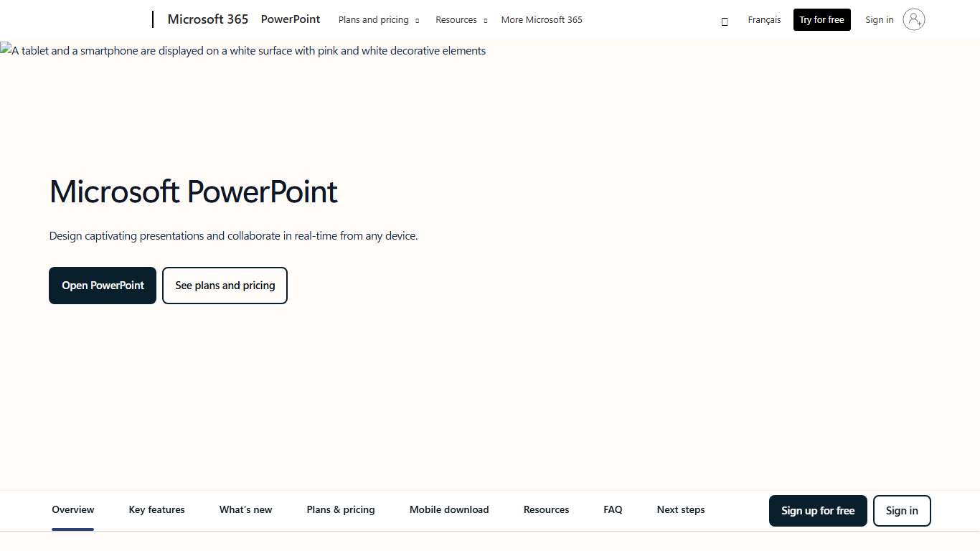
Task: Open the Français language selector
Action: [x=763, y=19]
